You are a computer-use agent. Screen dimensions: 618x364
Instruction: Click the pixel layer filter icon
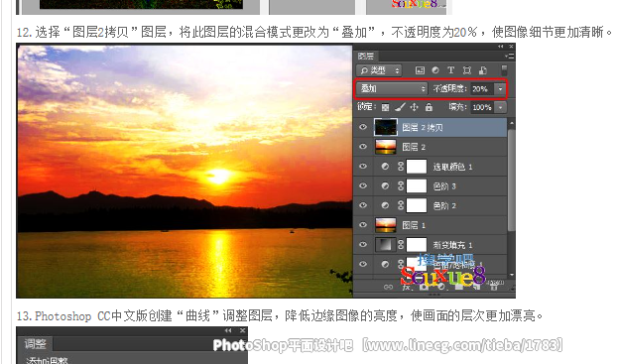pyautogui.click(x=420, y=70)
